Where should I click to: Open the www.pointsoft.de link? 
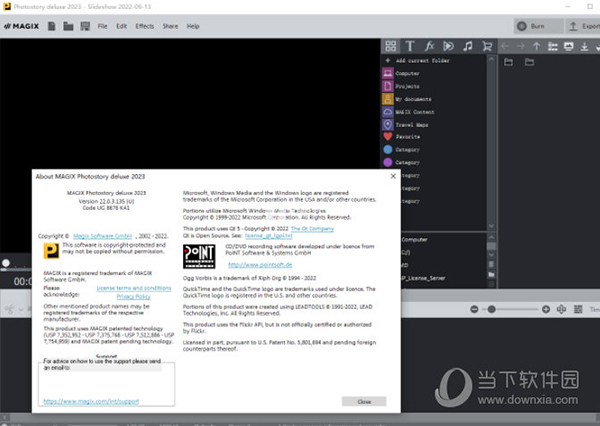[260, 265]
